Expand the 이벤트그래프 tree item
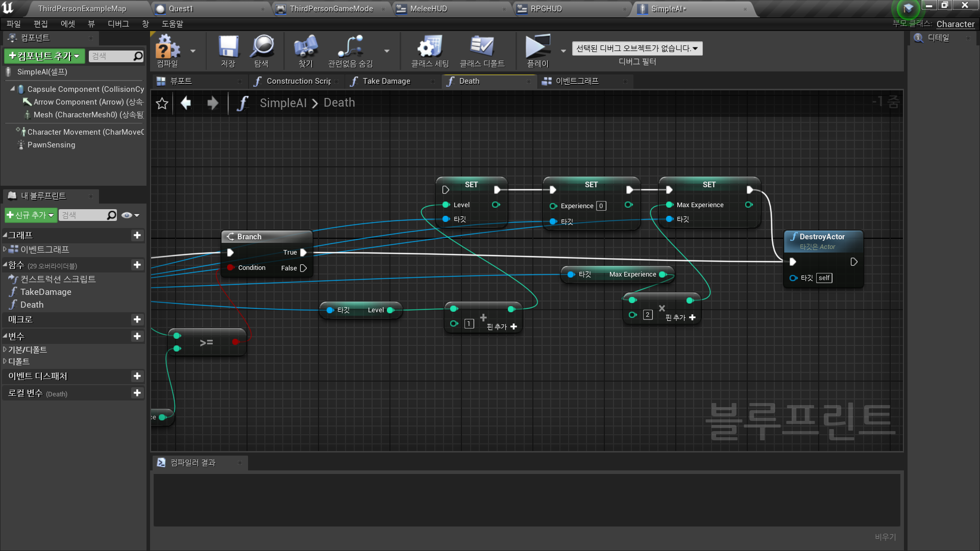 tap(5, 249)
